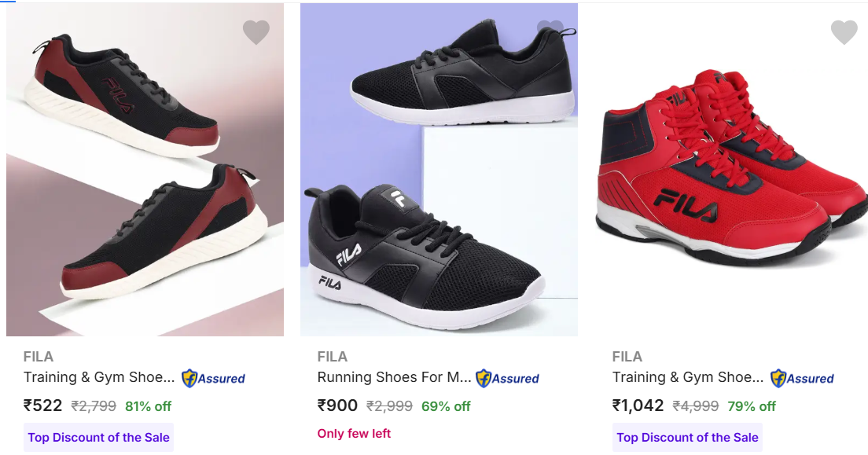Click Assured badge on ₹1,042 shoe

coord(802,378)
